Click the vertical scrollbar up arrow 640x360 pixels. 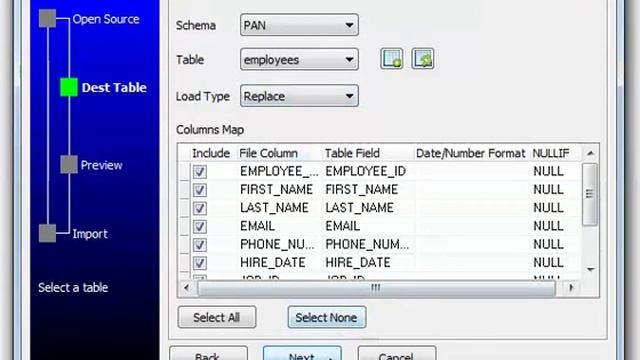590,153
